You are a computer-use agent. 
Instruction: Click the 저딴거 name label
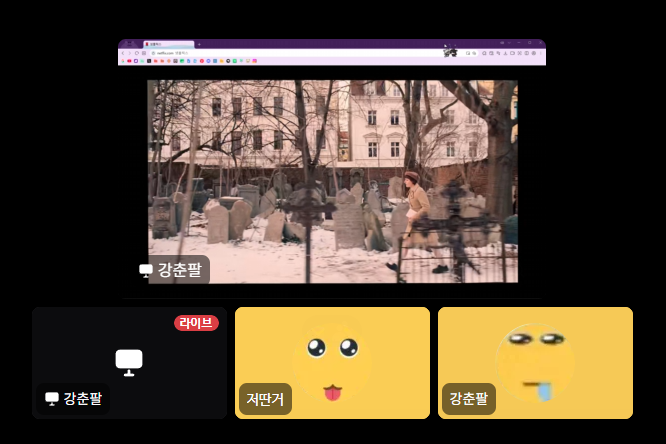[265, 399]
